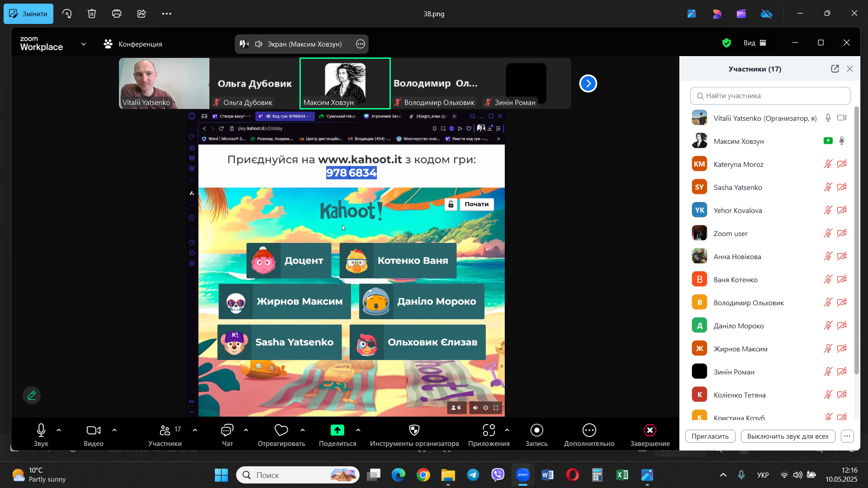
Task: Click Vitalii Yatsenko's video thumbnail
Action: tap(164, 83)
